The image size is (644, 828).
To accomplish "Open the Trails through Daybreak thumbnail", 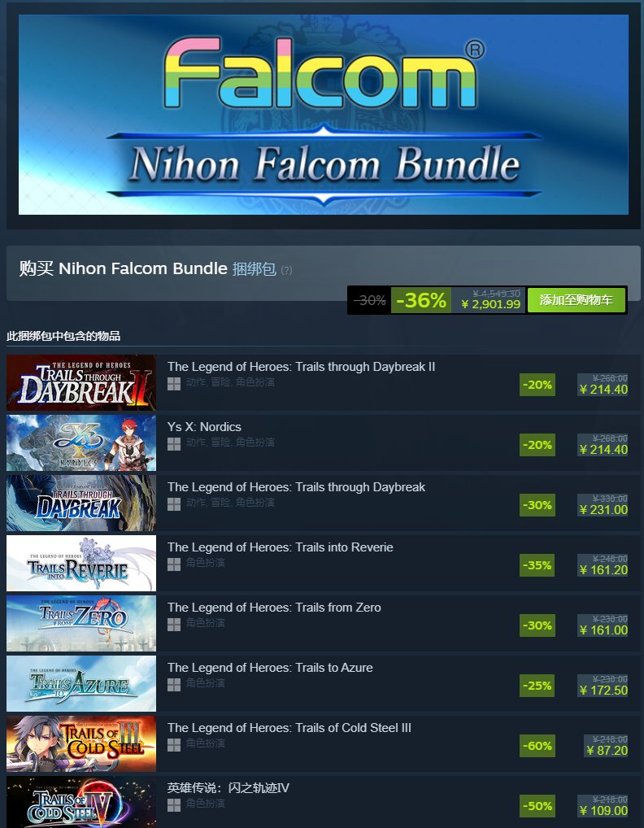I will click(x=81, y=503).
